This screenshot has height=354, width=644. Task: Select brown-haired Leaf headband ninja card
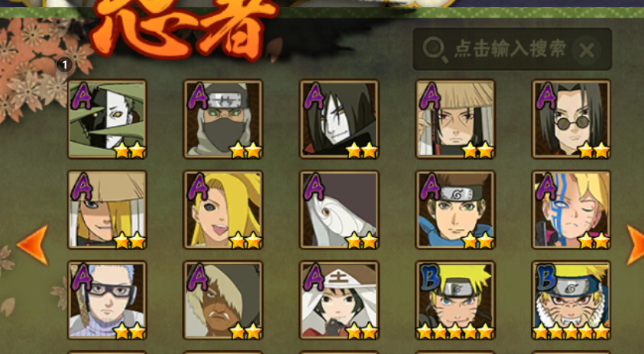pos(455,210)
